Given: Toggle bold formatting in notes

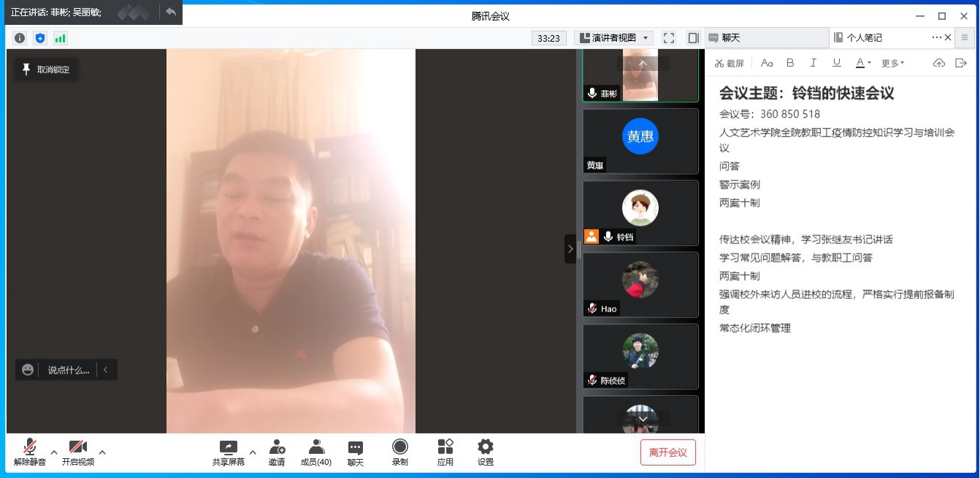Looking at the screenshot, I should pos(789,64).
